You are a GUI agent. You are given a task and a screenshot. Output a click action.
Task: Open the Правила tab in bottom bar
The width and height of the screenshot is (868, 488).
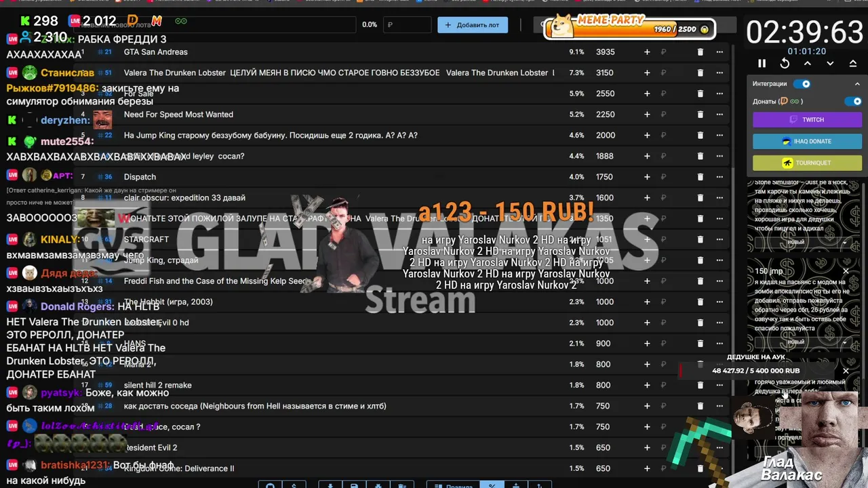click(x=452, y=485)
